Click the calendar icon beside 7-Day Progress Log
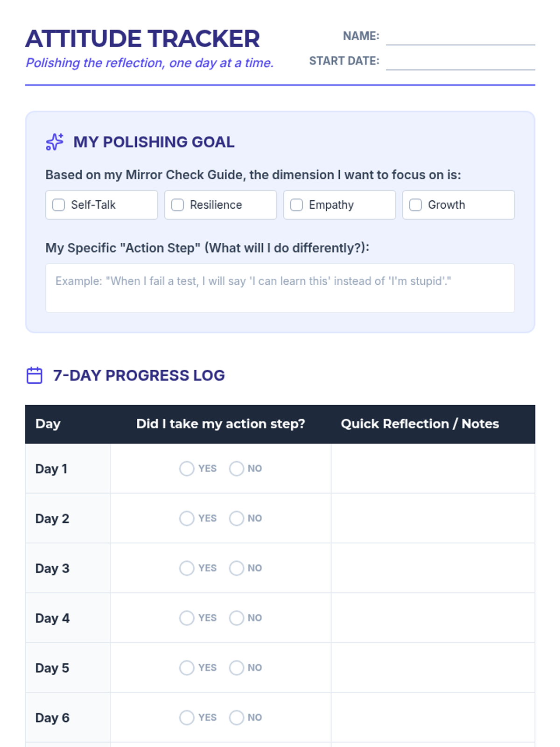This screenshot has height=747, width=560. 35,375
